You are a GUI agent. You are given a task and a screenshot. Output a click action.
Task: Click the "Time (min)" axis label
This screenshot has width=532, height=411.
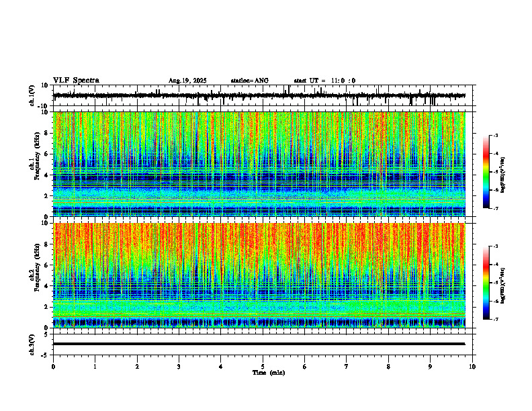coord(269,373)
